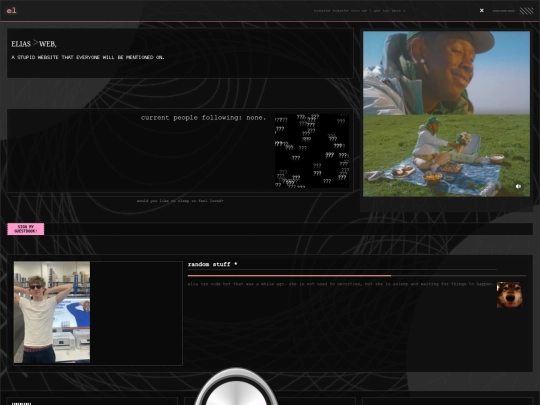Click the "ELIAS > WEB" title heading

34,44
